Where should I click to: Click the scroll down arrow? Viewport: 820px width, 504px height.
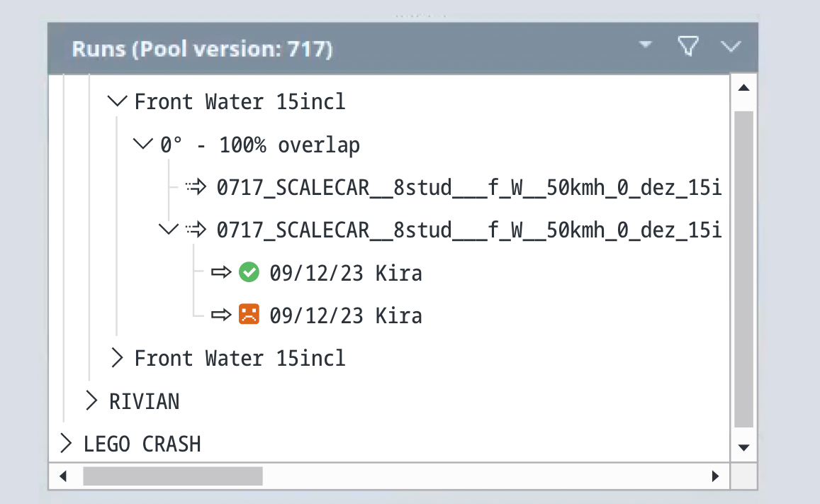click(x=743, y=447)
